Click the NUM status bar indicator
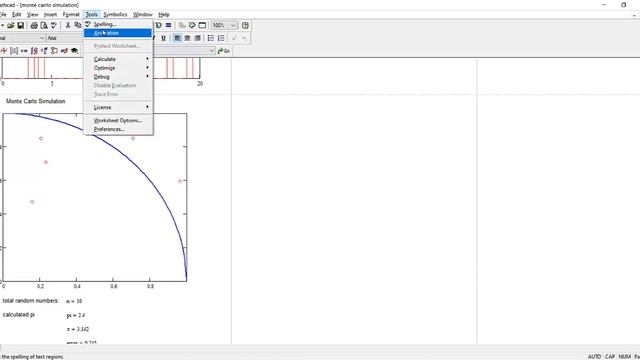The width and height of the screenshot is (640, 360). [624, 356]
